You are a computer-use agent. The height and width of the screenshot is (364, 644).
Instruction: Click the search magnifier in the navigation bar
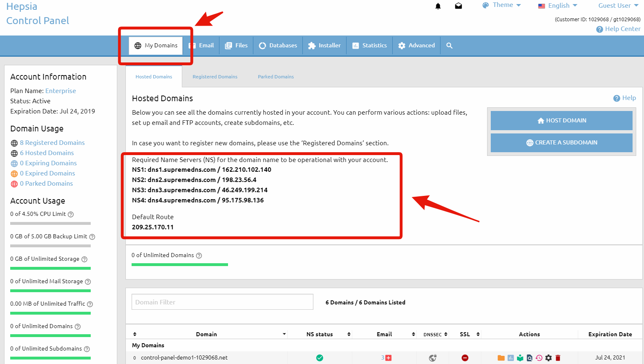[x=449, y=46]
